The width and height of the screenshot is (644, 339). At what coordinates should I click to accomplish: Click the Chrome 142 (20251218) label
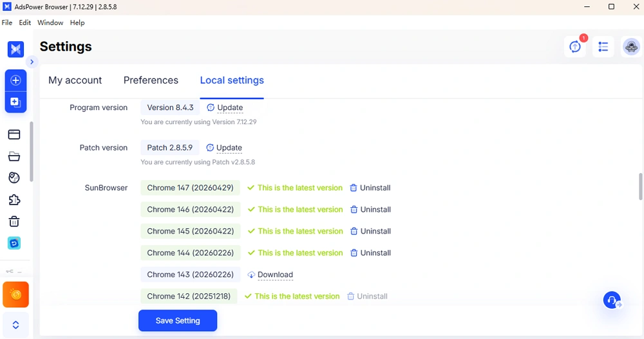pyautogui.click(x=189, y=297)
